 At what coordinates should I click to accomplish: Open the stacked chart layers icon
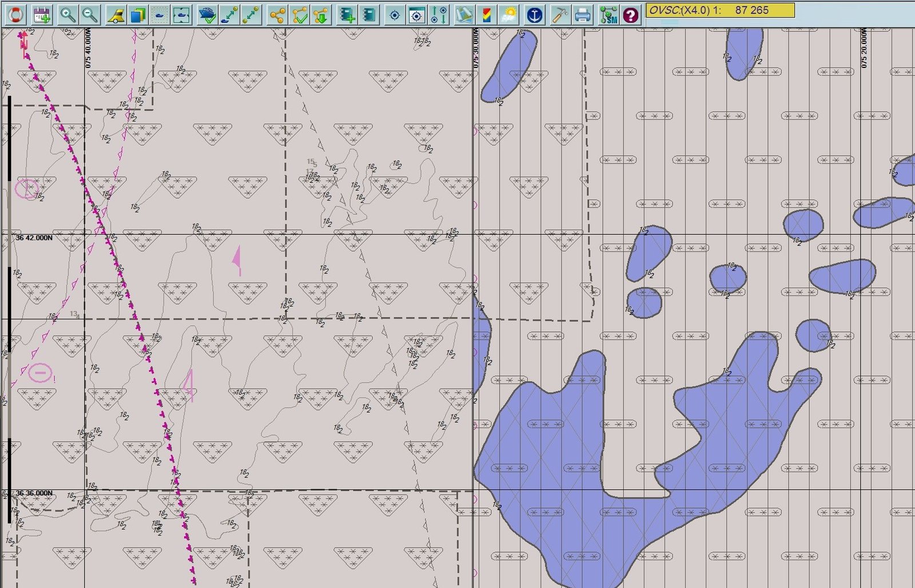(x=138, y=15)
